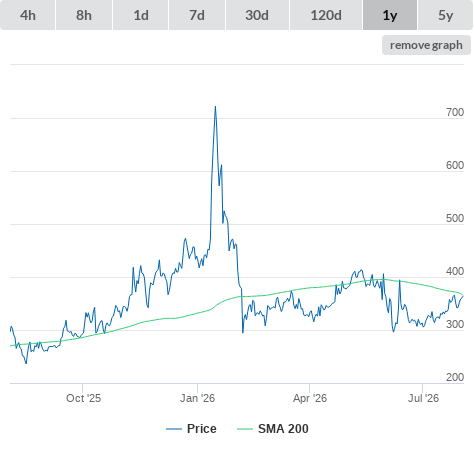Click the 500 y-axis value label

tap(455, 218)
